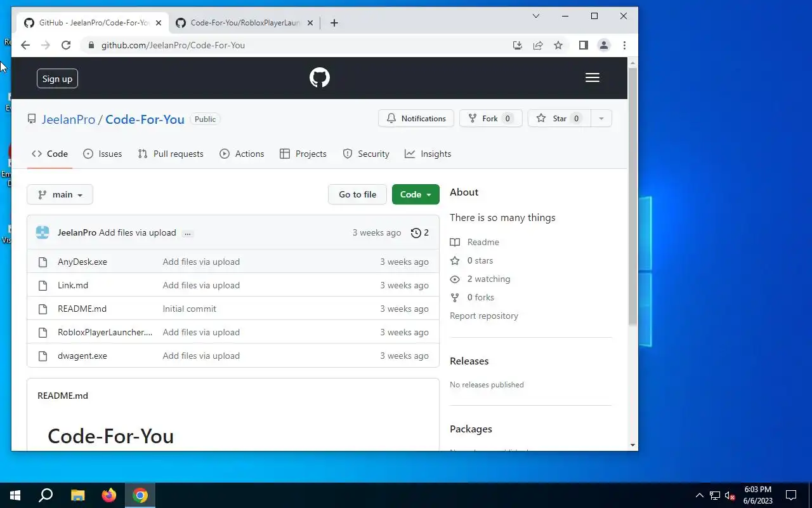Open a new browser tab
The image size is (812, 508).
(x=334, y=23)
